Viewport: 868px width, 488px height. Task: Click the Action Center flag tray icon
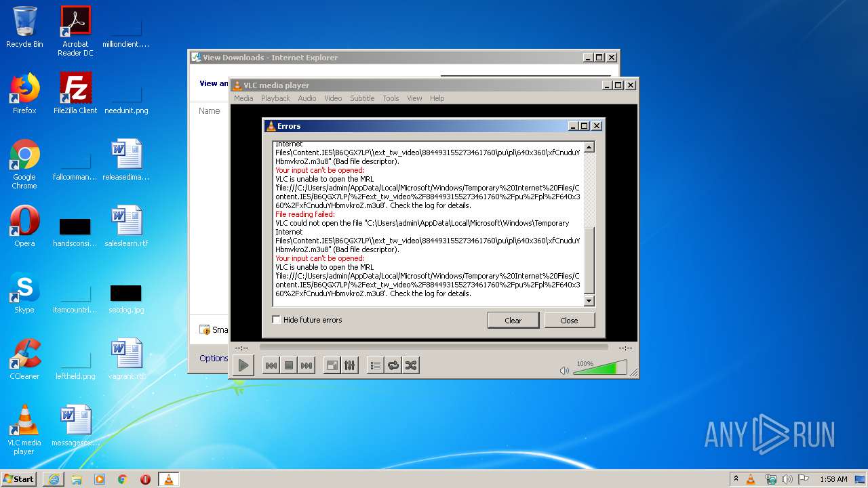pyautogui.click(x=804, y=479)
